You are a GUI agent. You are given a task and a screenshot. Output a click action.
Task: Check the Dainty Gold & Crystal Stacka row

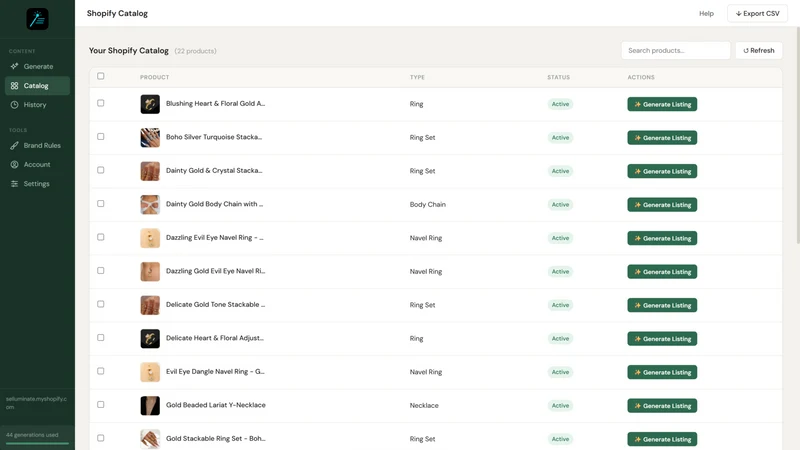tap(101, 170)
